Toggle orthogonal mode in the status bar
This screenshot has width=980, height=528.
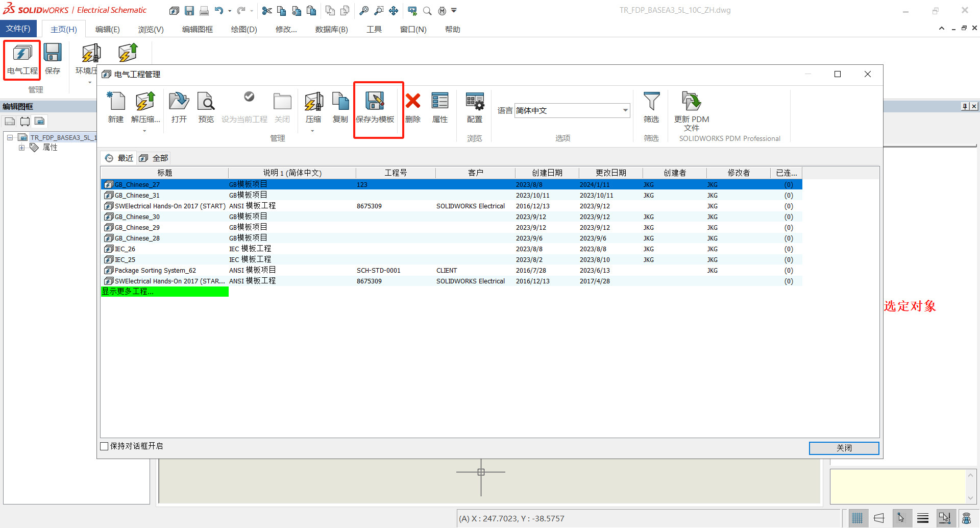(879, 518)
